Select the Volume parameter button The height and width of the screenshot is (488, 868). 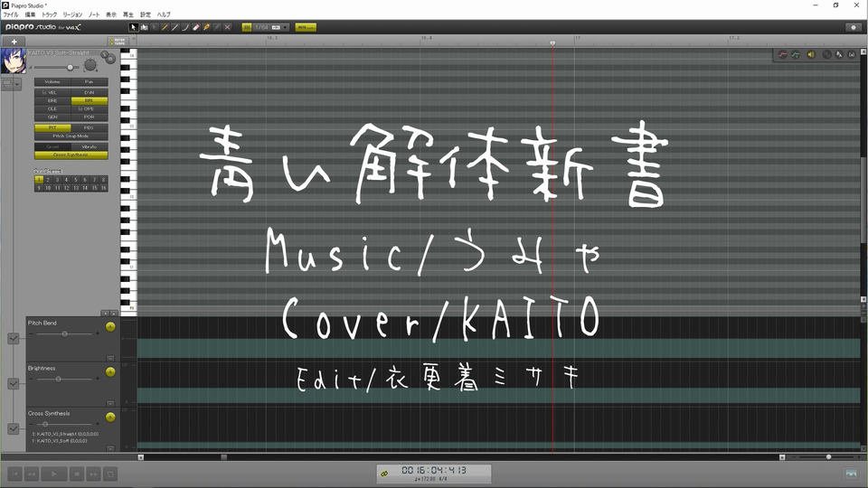click(52, 82)
